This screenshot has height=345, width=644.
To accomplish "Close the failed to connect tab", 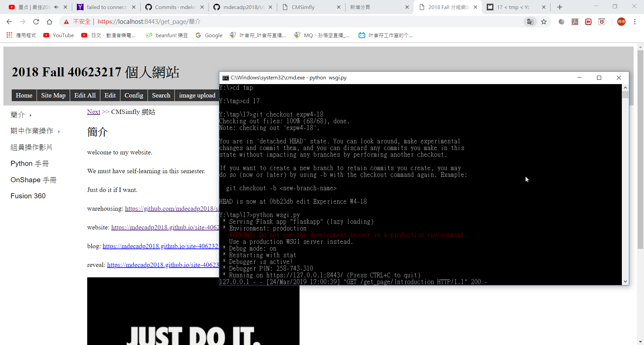I will (134, 7).
